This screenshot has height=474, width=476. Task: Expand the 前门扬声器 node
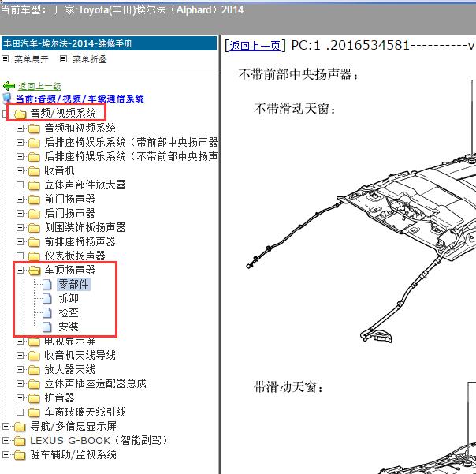[20, 200]
